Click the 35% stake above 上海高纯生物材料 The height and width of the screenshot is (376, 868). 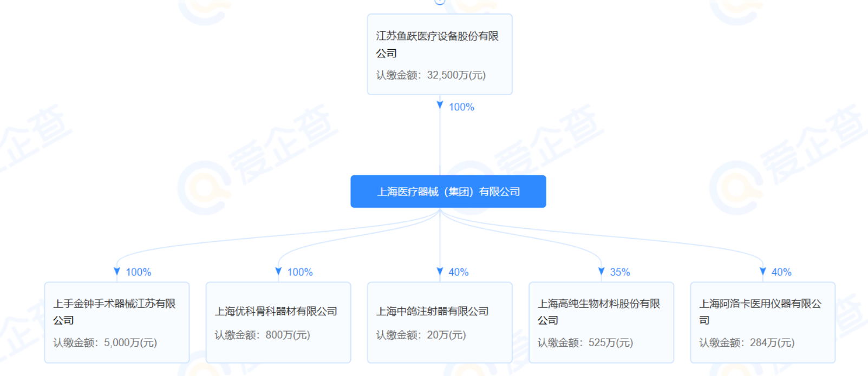(x=620, y=272)
